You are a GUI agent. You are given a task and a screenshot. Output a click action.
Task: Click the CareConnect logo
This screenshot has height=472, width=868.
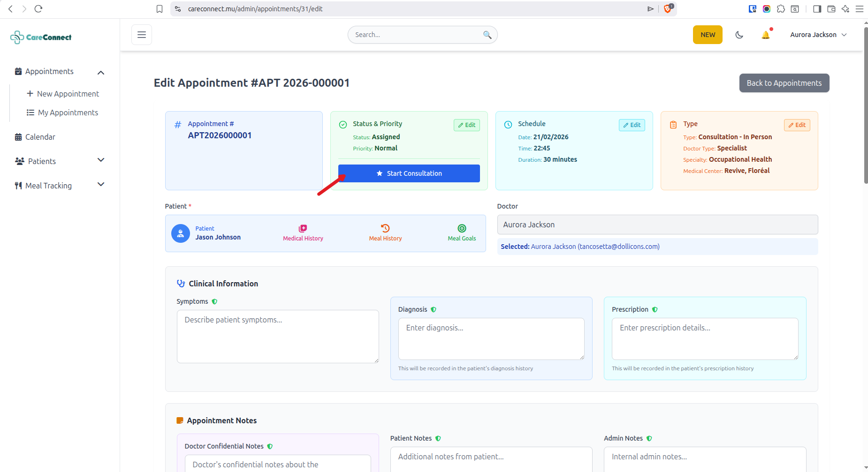coord(41,37)
